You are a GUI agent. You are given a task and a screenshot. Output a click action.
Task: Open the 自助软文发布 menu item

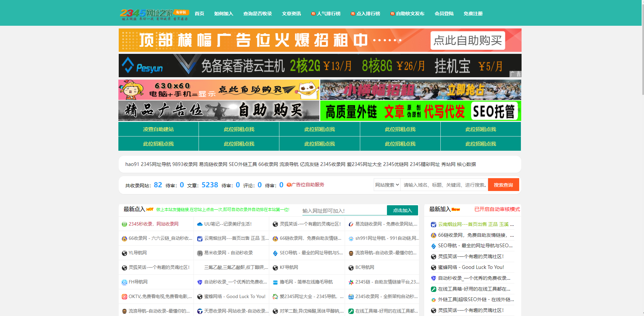[x=407, y=14]
